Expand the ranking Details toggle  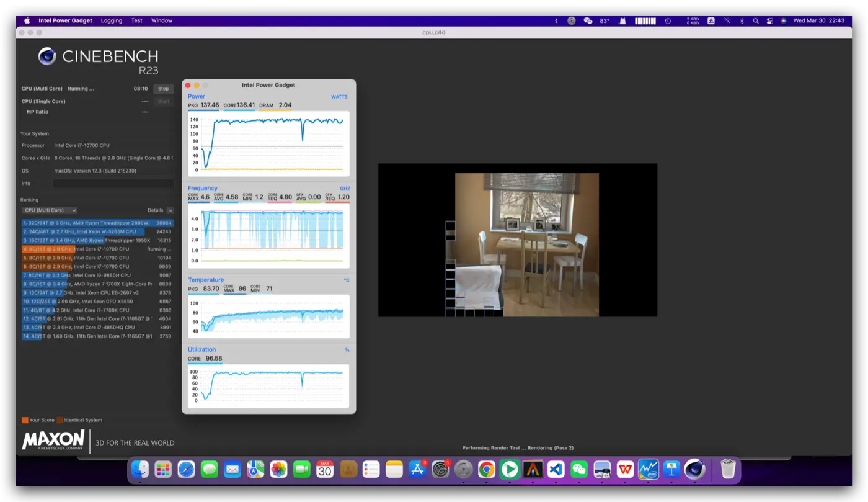tap(170, 210)
